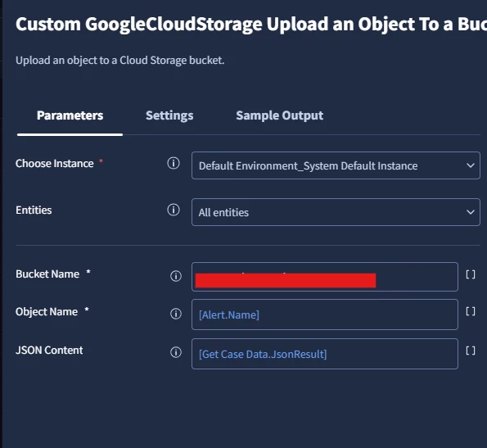Open the Choose Instance dropdown

tap(336, 165)
